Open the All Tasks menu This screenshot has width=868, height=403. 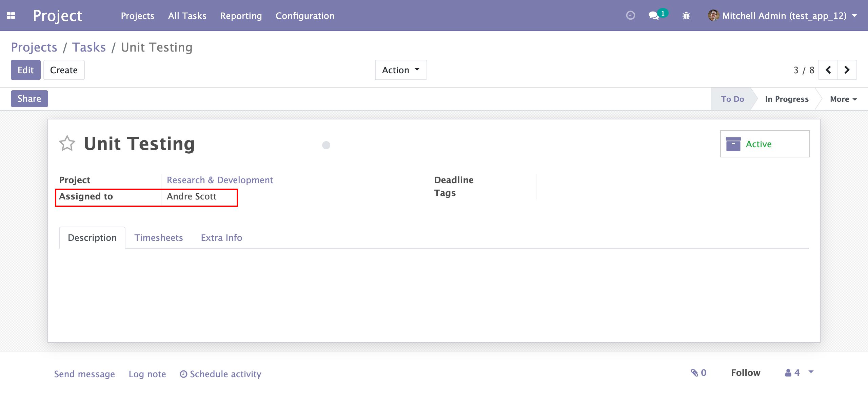(187, 16)
